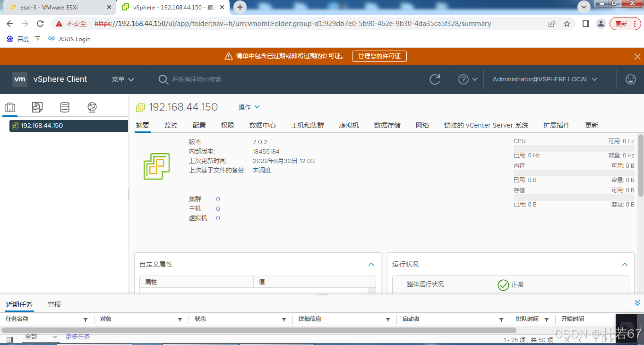Screen dimensions: 644x345
Task: Select the 摘要 tab
Action: [x=143, y=125]
